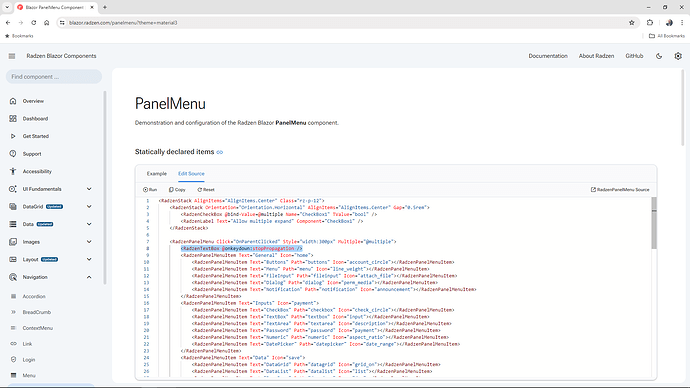Click the Link chain icon
This screenshot has height=388, width=690.
(13, 344)
